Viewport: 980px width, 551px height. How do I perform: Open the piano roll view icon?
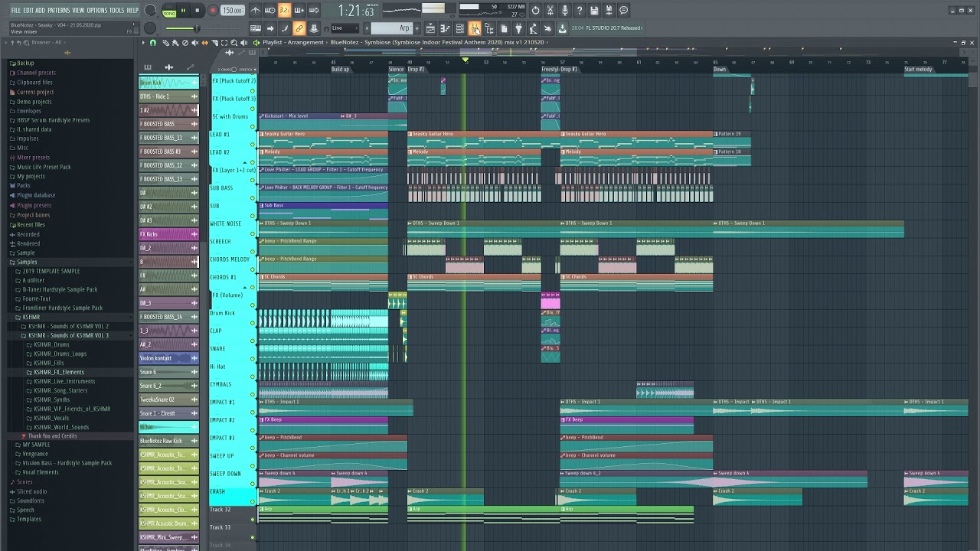point(446,28)
